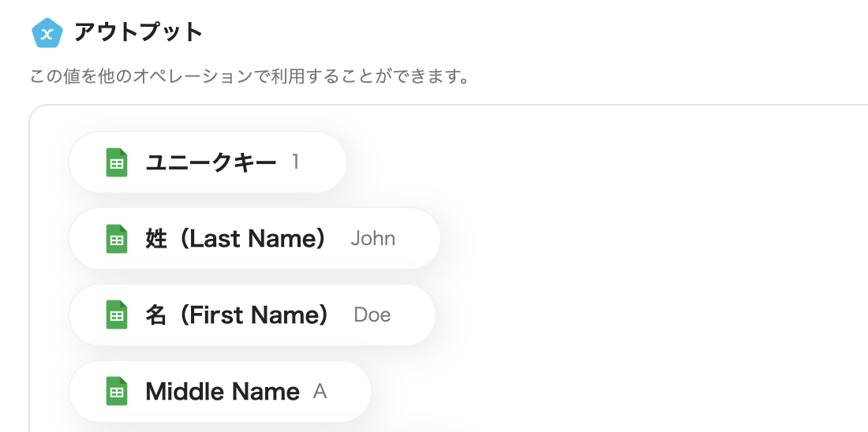Click the Doe value text

point(372,315)
